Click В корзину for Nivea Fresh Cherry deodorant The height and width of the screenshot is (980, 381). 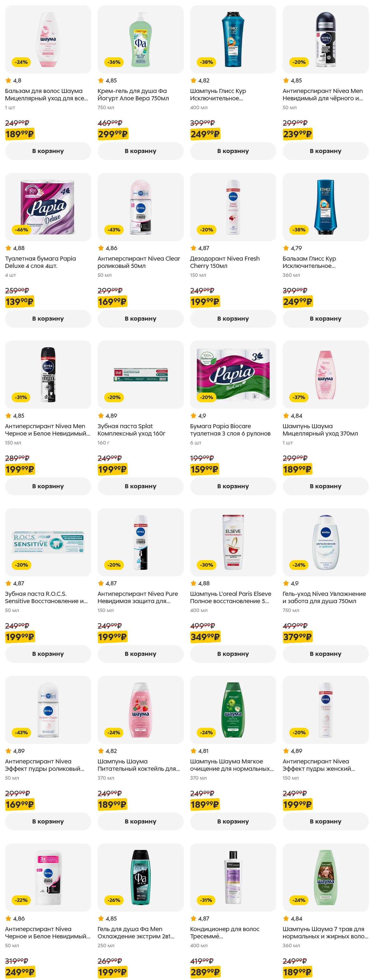coord(233,318)
